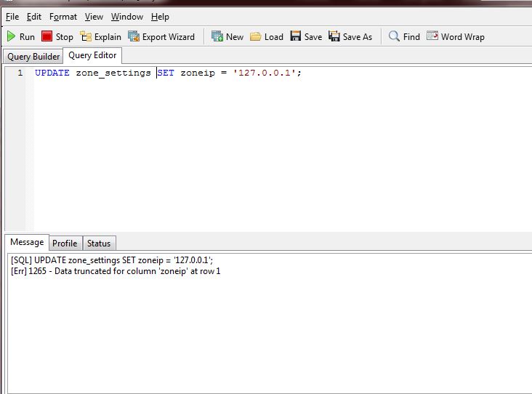
Task: Open the View menu
Action: pyautogui.click(x=94, y=17)
